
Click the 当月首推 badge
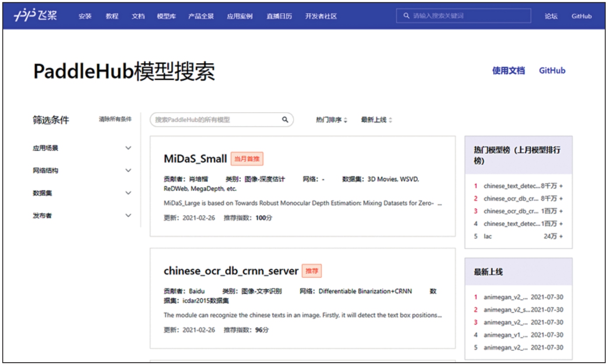pos(247,159)
